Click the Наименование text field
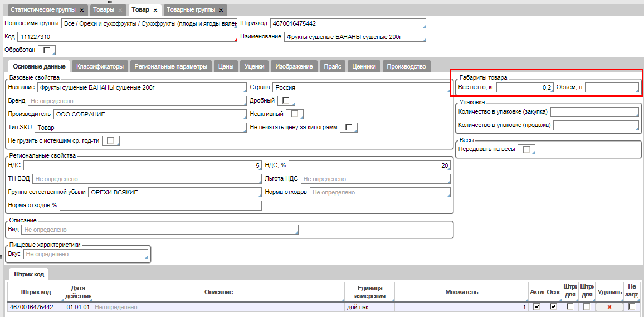This screenshot has height=317, width=644. pyautogui.click(x=354, y=37)
